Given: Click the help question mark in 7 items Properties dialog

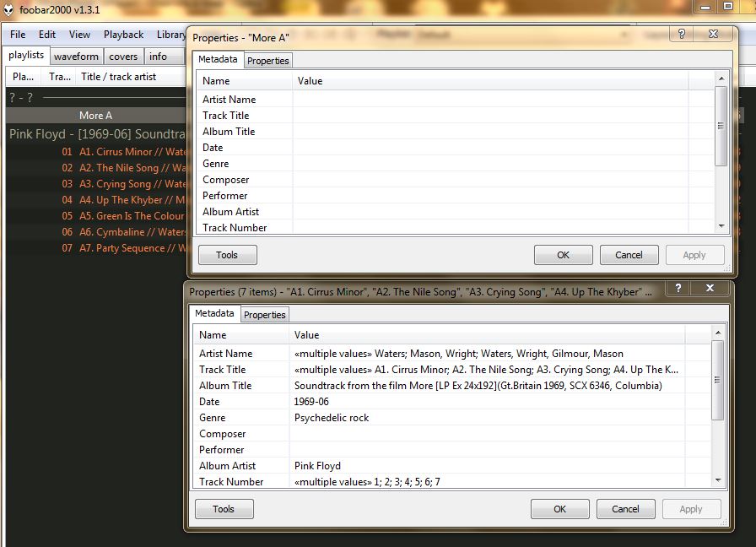Looking at the screenshot, I should pos(678,288).
